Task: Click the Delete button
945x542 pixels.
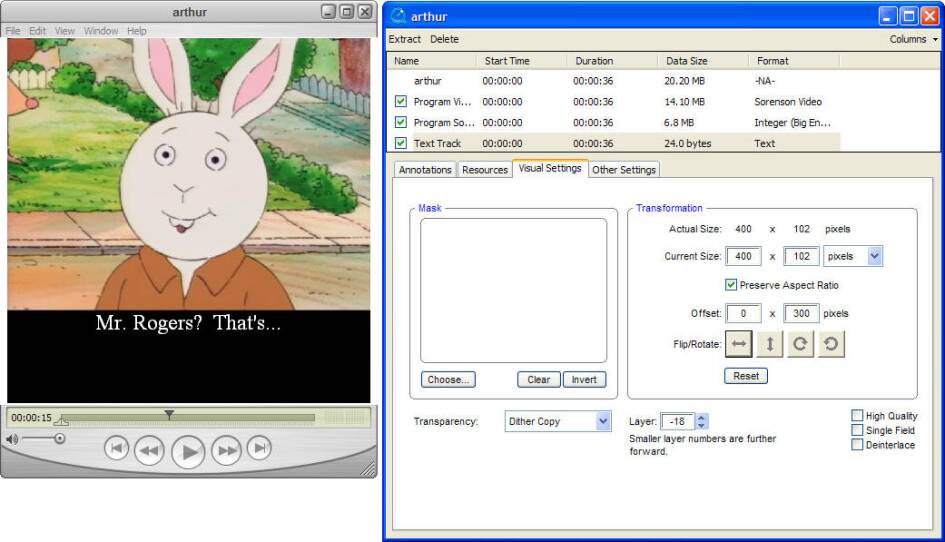Action: click(x=444, y=39)
